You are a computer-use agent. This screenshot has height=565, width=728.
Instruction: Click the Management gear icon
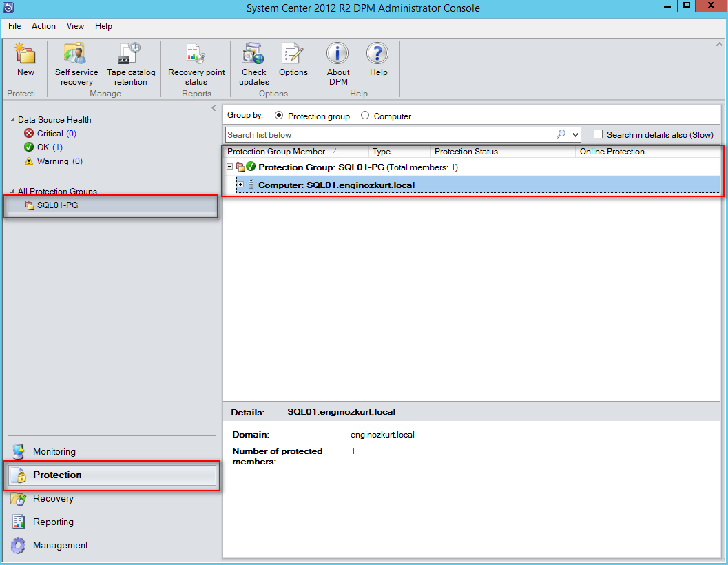pos(19,546)
